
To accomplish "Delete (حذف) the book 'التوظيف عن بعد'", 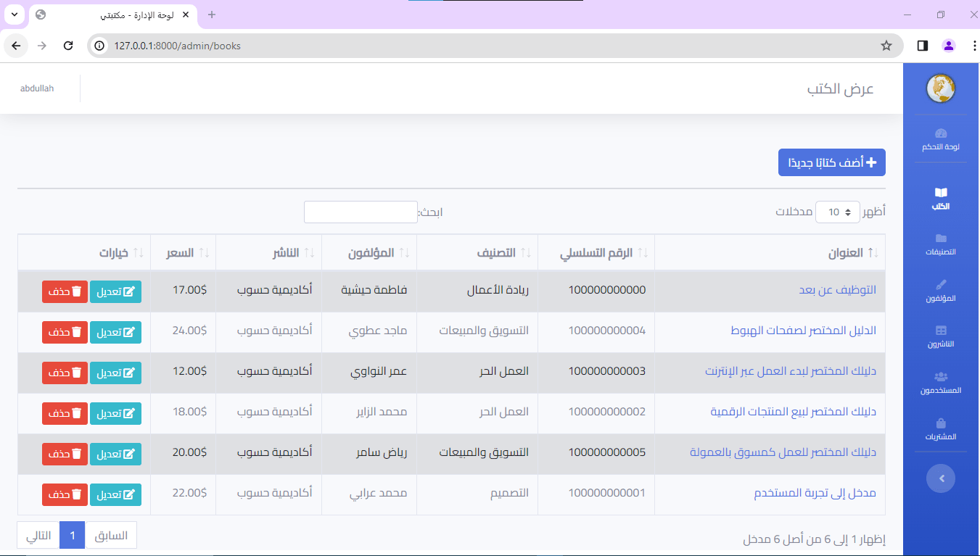I will pyautogui.click(x=65, y=291).
